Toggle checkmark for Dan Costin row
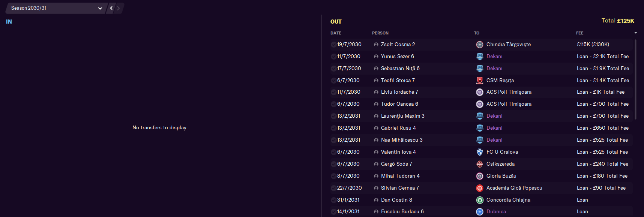 tap(333, 200)
